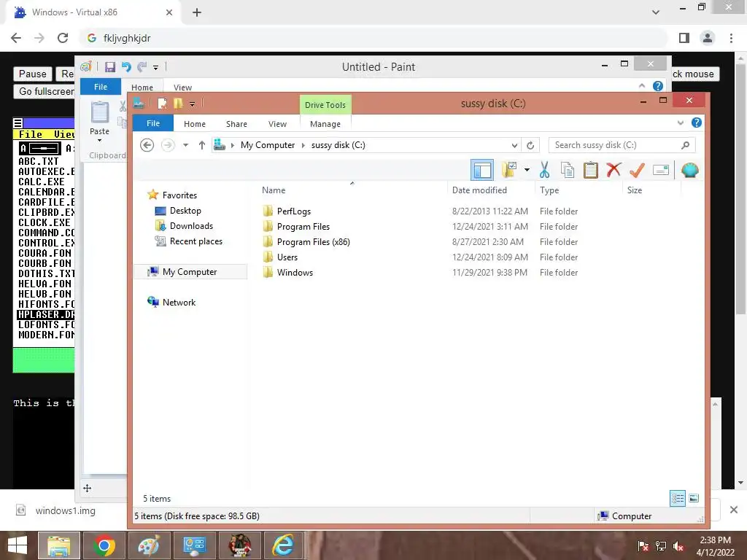Switch to Details view with the status bar icon
747x560 pixels.
pyautogui.click(x=678, y=499)
